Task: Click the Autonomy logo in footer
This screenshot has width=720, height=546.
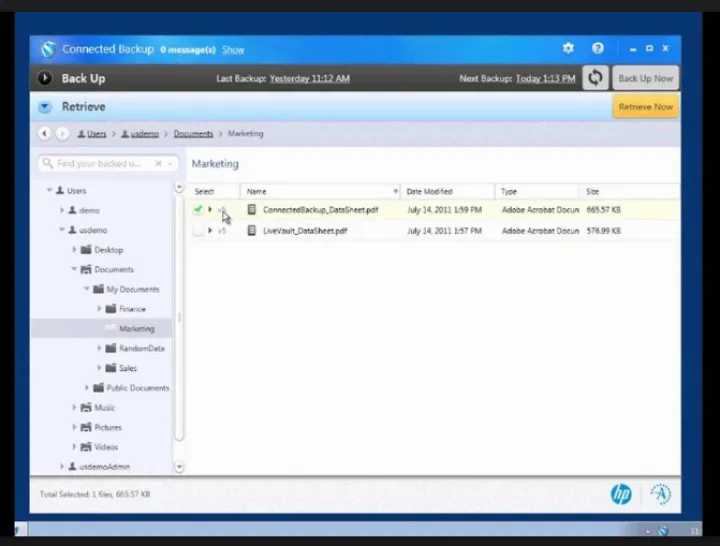Action: (x=661, y=494)
